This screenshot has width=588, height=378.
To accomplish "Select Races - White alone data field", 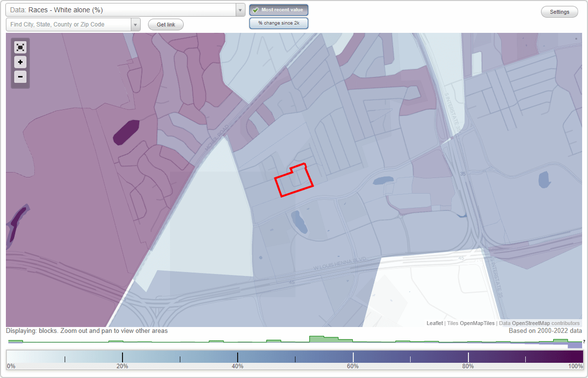I will [121, 10].
